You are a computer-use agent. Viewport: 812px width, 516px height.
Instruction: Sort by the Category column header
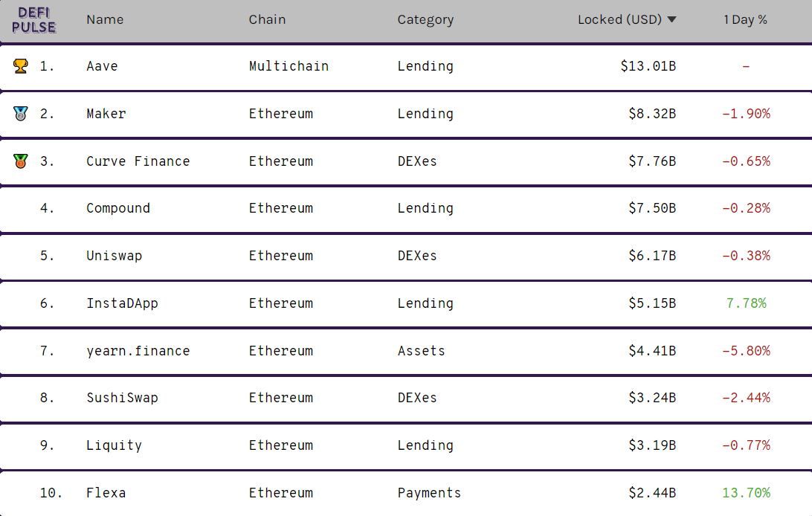(425, 19)
